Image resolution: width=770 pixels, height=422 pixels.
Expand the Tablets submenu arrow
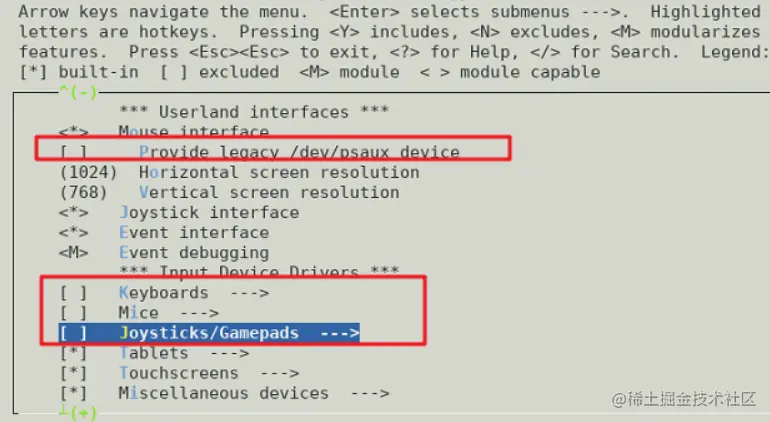tap(229, 353)
